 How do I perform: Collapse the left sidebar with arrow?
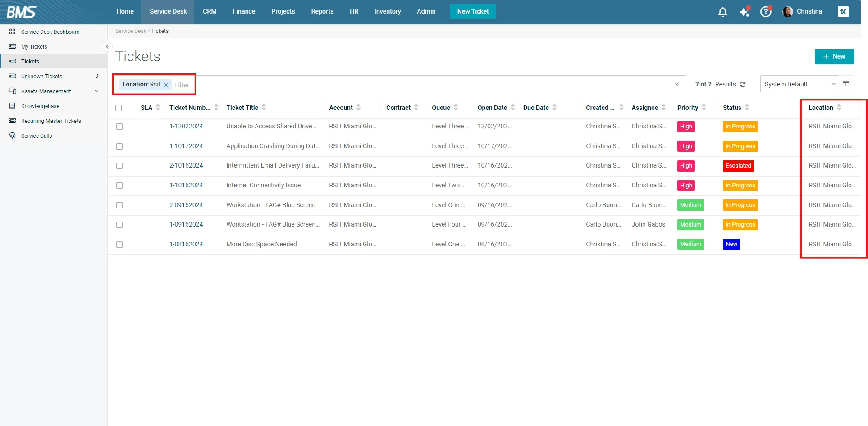107,47
